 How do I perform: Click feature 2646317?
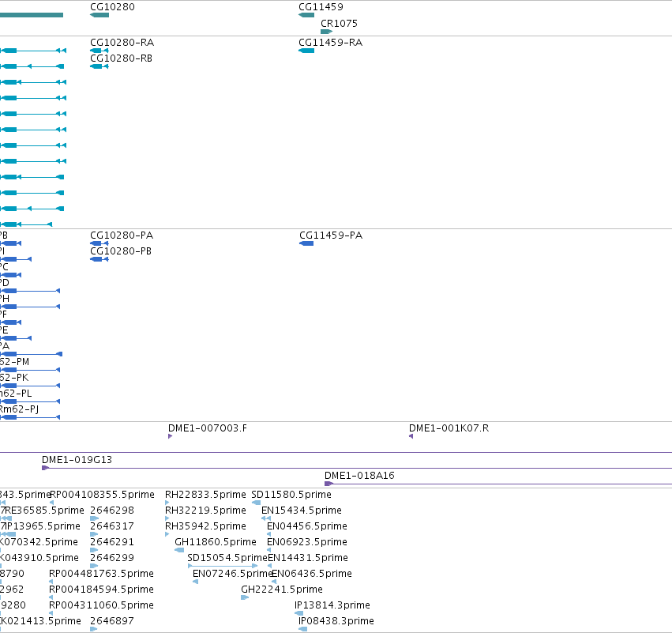(112, 526)
